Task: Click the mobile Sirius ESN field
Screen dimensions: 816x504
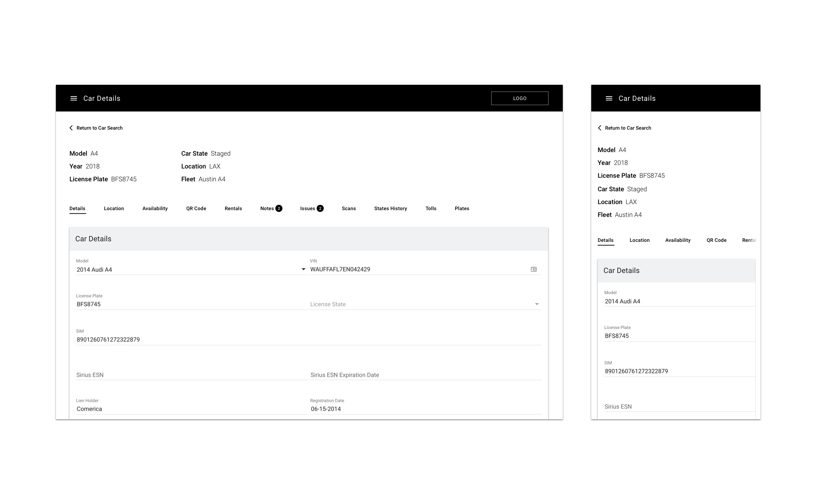Action: tap(680, 406)
